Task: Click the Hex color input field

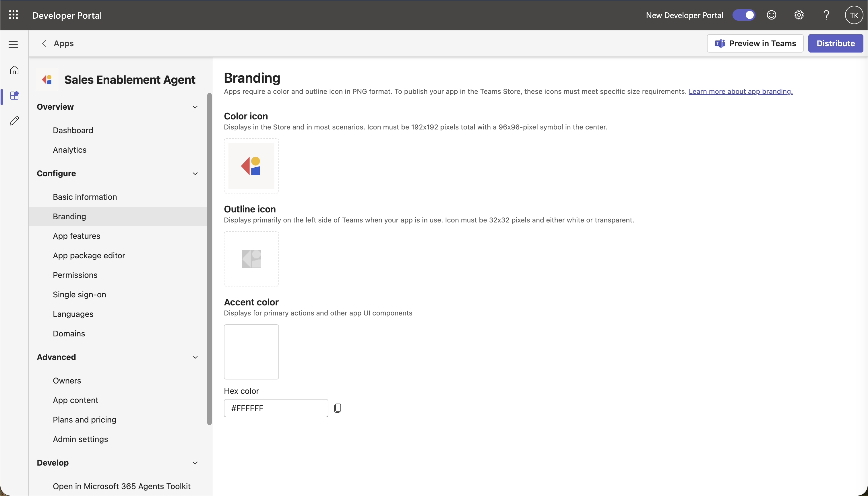Action: tap(276, 408)
